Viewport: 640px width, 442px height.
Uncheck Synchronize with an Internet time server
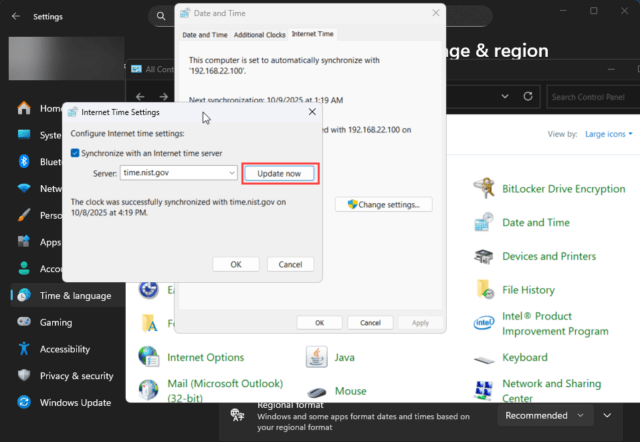point(75,153)
